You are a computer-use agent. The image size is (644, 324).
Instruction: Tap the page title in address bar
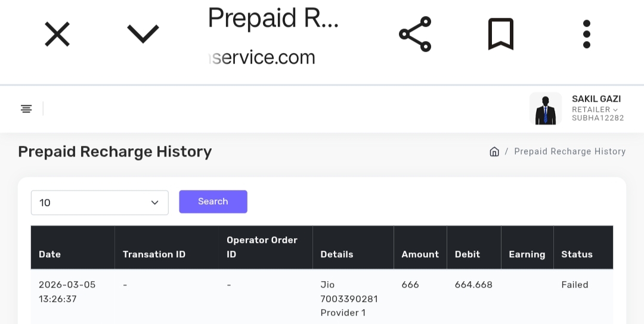[273, 19]
